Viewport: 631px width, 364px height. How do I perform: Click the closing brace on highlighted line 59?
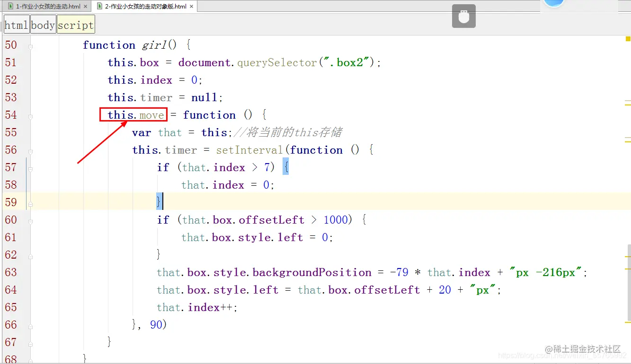point(159,202)
